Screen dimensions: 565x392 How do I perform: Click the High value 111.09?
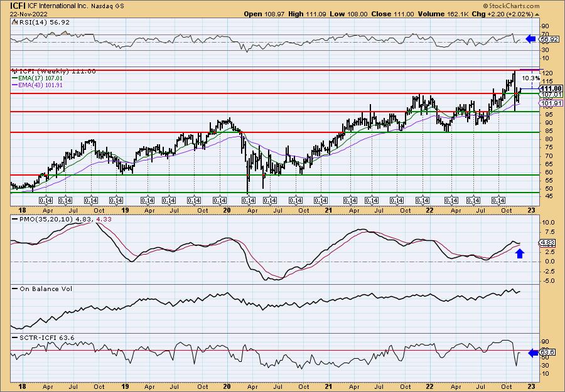click(315, 14)
